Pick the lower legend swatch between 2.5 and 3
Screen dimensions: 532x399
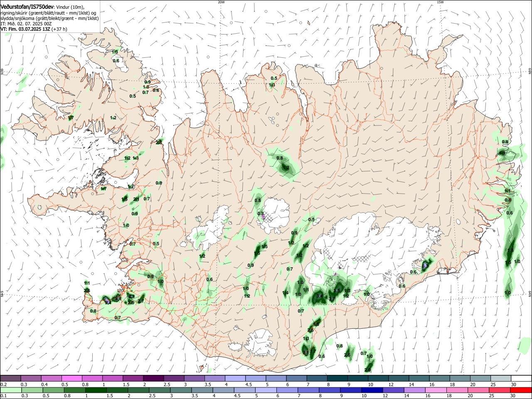[159, 390]
